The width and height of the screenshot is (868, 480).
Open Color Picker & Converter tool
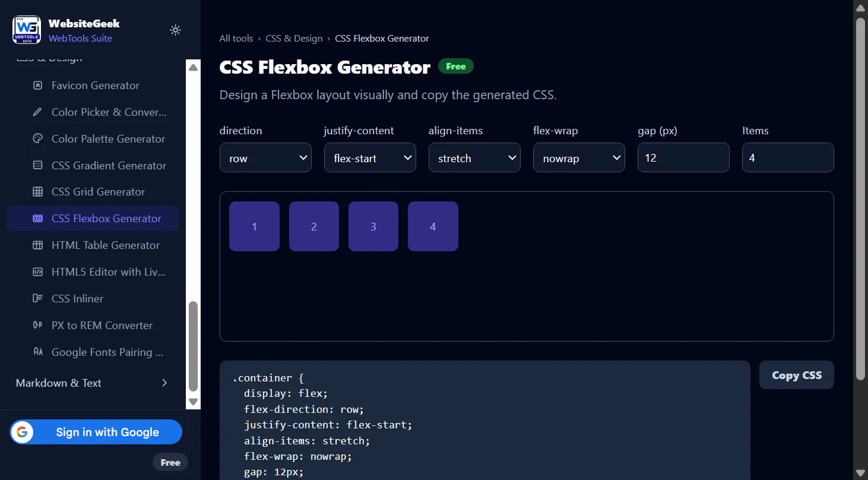(93, 112)
